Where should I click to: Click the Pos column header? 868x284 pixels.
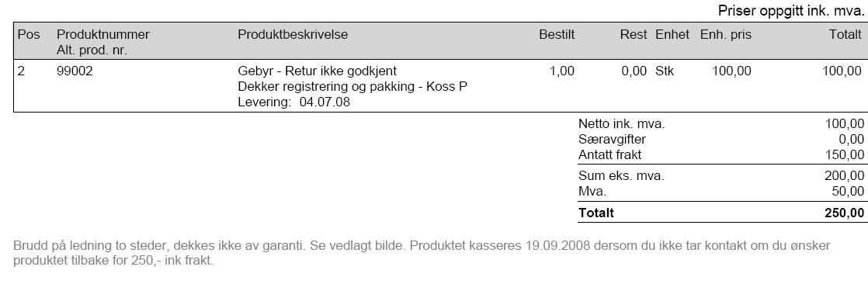(29, 34)
